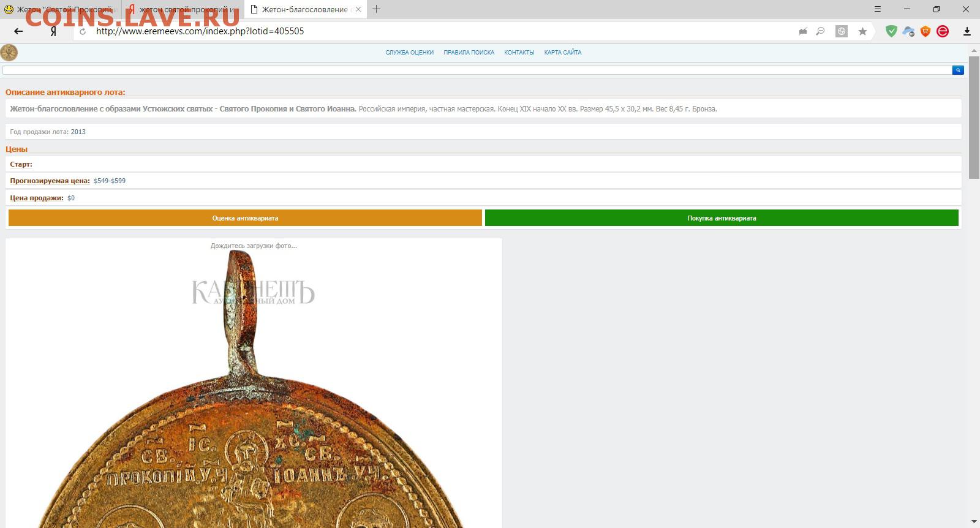Open the browser downloads arrow icon
Image resolution: width=980 pixels, height=528 pixels.
coord(967,31)
